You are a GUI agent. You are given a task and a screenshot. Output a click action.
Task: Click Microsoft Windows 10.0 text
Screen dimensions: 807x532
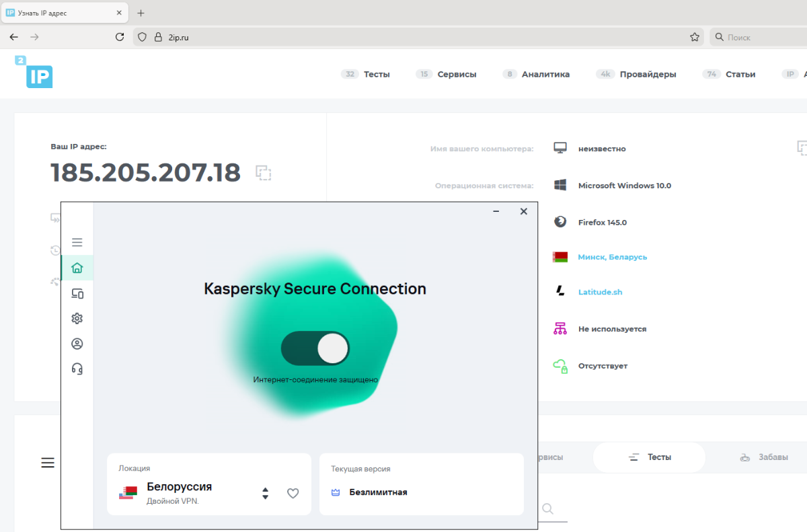coord(625,186)
